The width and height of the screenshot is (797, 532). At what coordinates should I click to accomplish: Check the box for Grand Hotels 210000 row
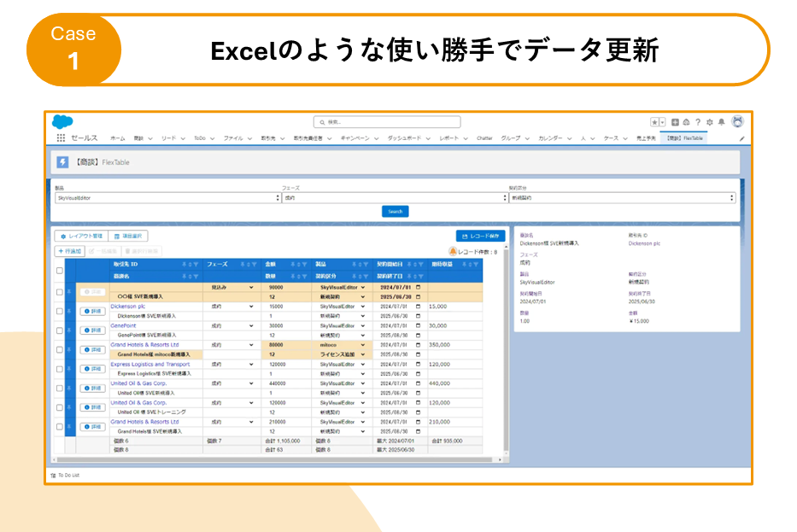tap(60, 427)
